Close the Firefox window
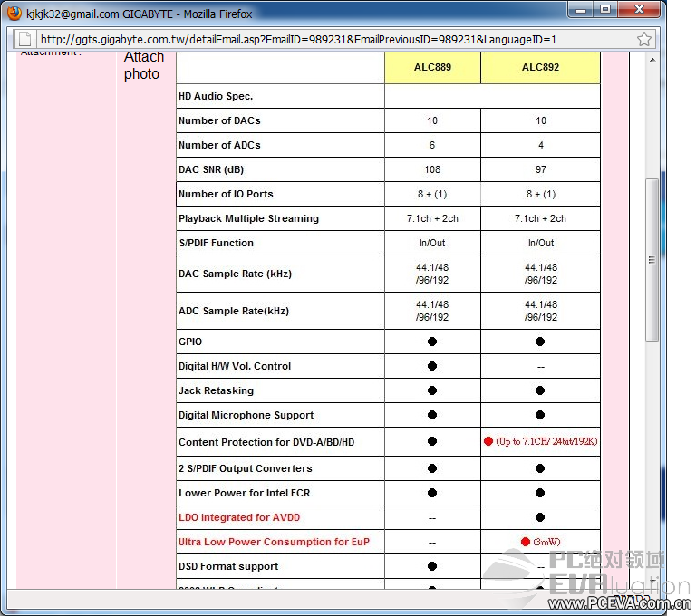Screen dimensions: 696x616 (639, 10)
